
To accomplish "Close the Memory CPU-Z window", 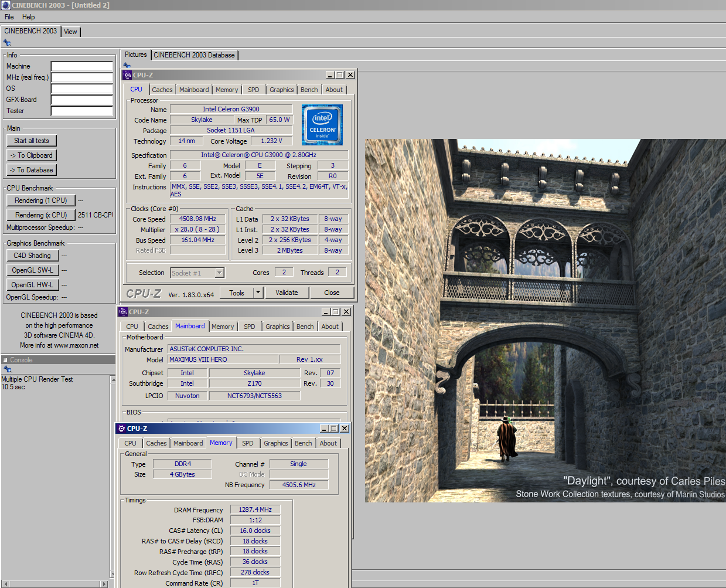I will (345, 429).
